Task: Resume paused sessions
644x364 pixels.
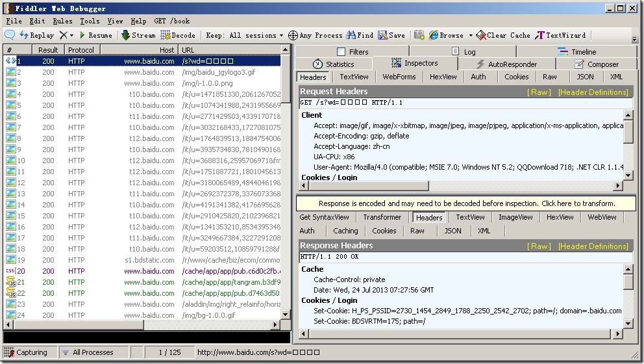Action: click(95, 35)
